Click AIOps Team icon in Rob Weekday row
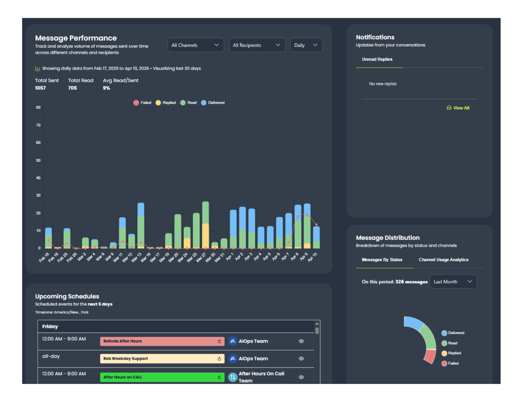The width and height of the screenshot is (532, 402). point(233,359)
